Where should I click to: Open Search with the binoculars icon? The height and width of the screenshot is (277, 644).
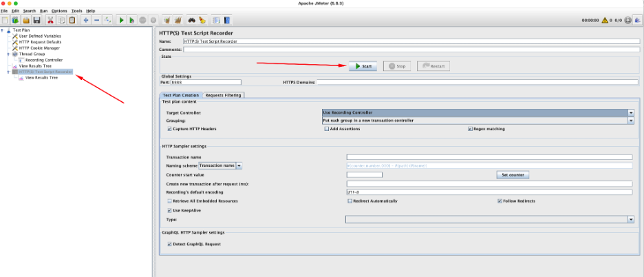pos(191,20)
